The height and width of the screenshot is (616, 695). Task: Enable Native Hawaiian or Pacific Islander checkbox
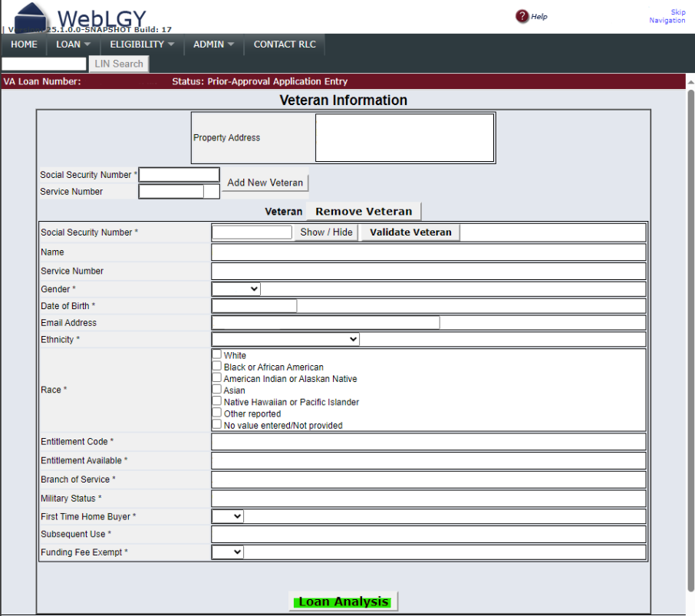[x=217, y=401]
